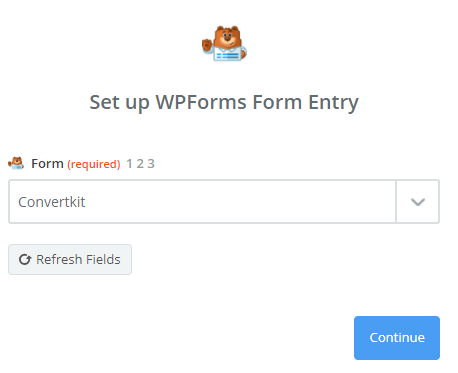Click the red (required) text
Screen dimensions: 458x373
[x=94, y=164]
